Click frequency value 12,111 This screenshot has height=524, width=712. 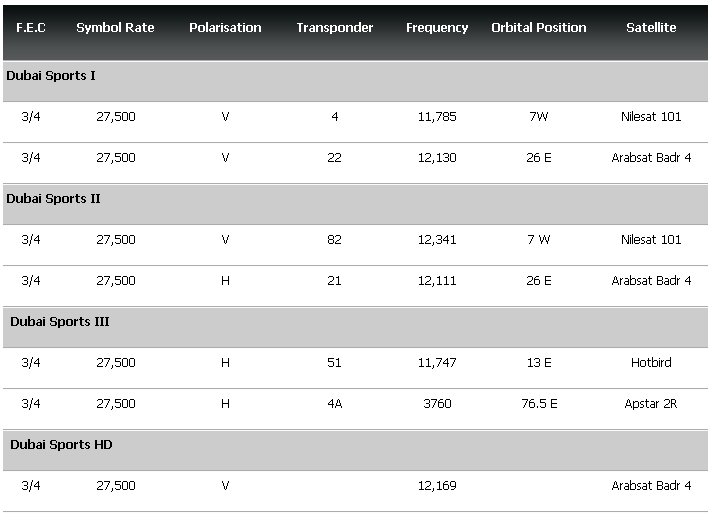pos(437,281)
